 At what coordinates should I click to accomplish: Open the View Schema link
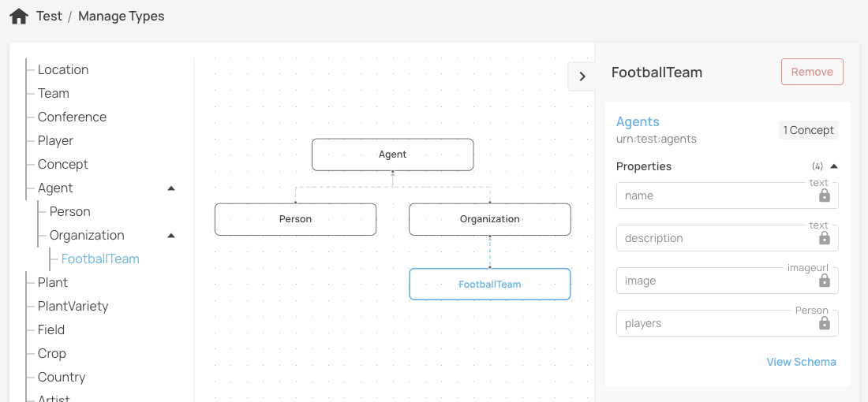[801, 362]
